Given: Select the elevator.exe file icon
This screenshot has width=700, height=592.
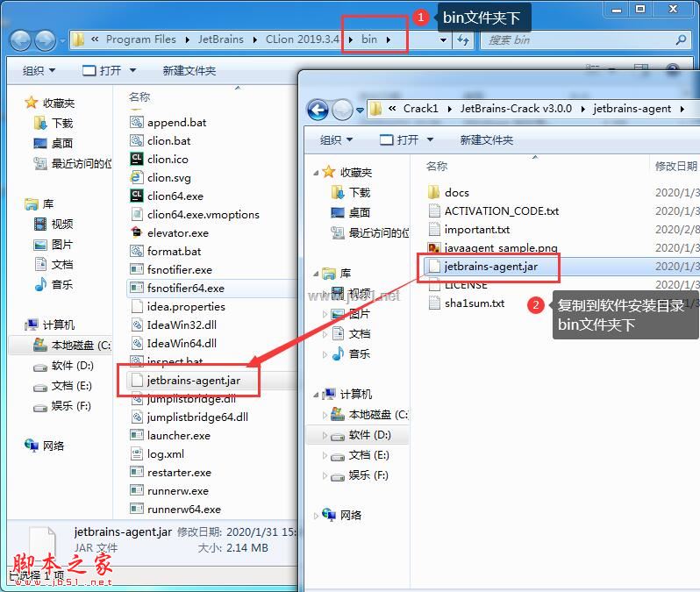Looking at the screenshot, I should pyautogui.click(x=137, y=232).
